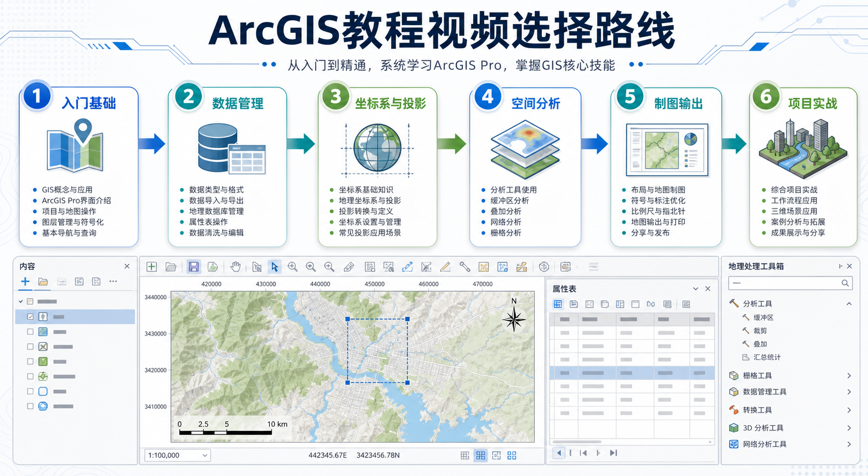The width and height of the screenshot is (868, 476).
Task: Click the highlighted grid icon in map status bar
Action: tap(480, 455)
